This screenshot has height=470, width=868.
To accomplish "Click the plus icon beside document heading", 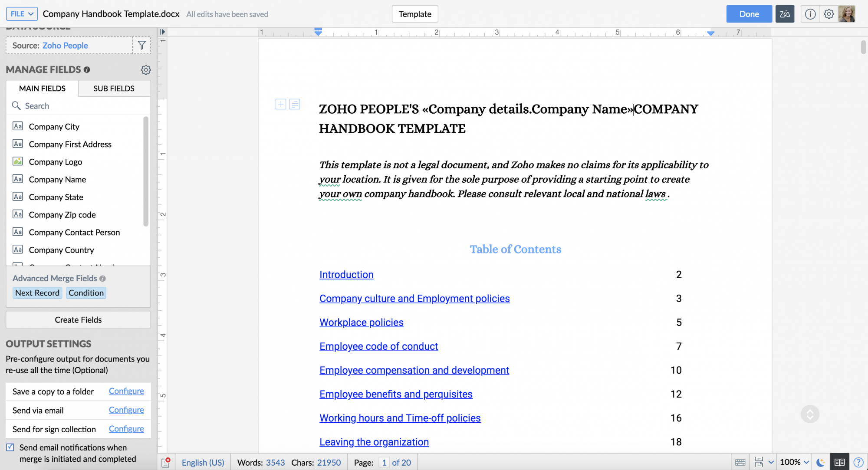I will [281, 104].
